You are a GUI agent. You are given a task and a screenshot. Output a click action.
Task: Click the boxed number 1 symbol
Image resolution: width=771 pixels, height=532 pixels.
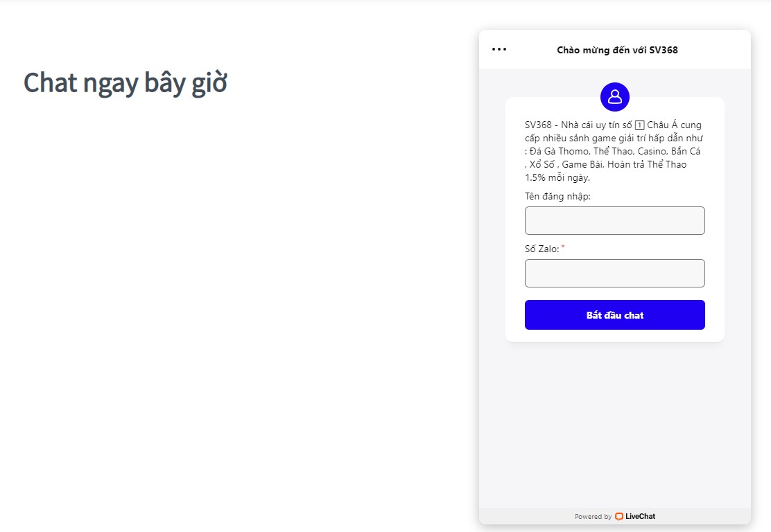point(639,125)
